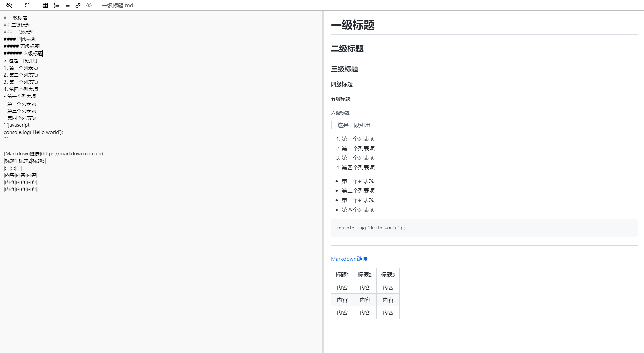This screenshot has width=644, height=353.
Task: Insert a bulleted list from the toolbar
Action: [x=67, y=5]
